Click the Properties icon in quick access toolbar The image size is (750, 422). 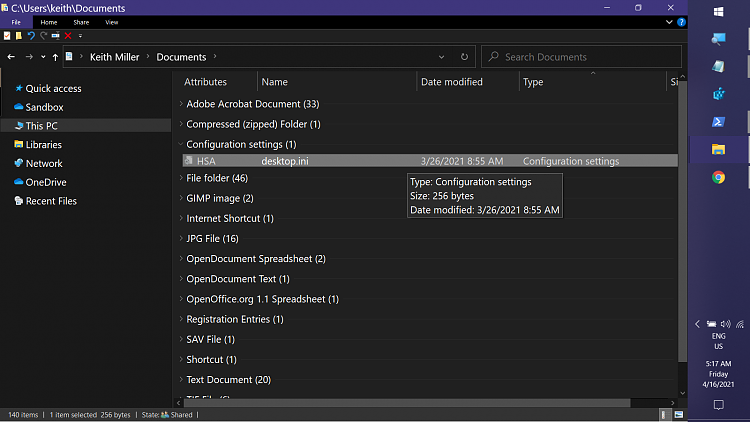pyautogui.click(x=7, y=35)
